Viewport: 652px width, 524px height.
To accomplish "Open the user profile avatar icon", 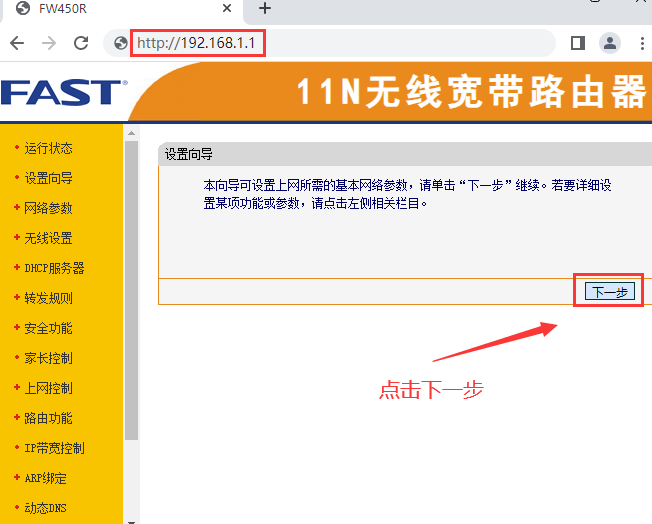I will click(610, 43).
